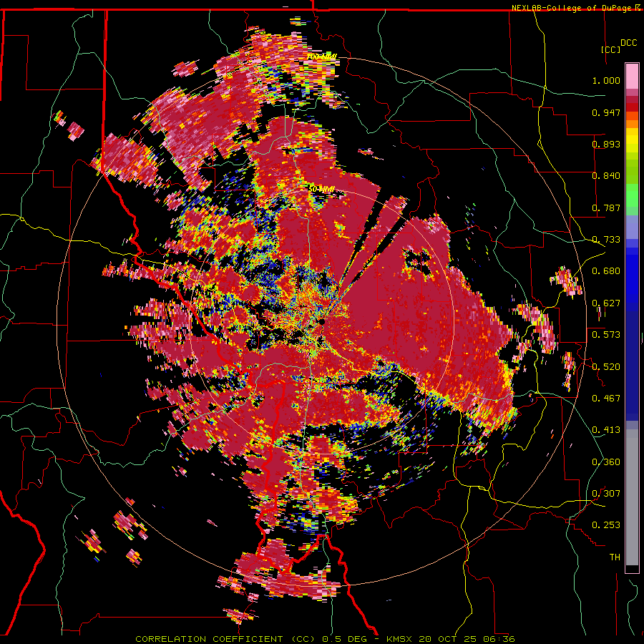644x644 pixels.
Task: Click the 0.573 scale value
Action: [x=606, y=335]
